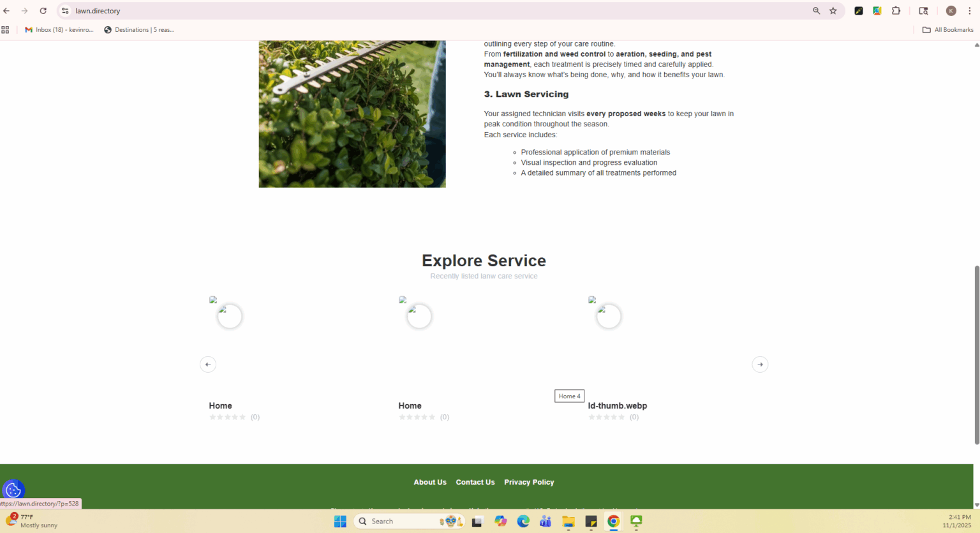Click the Contact Us footer link

tap(475, 483)
